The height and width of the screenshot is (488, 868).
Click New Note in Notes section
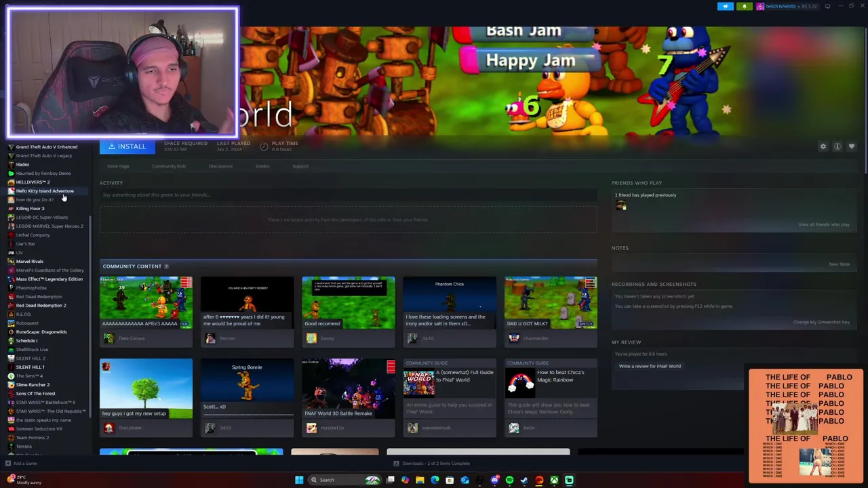pos(840,264)
